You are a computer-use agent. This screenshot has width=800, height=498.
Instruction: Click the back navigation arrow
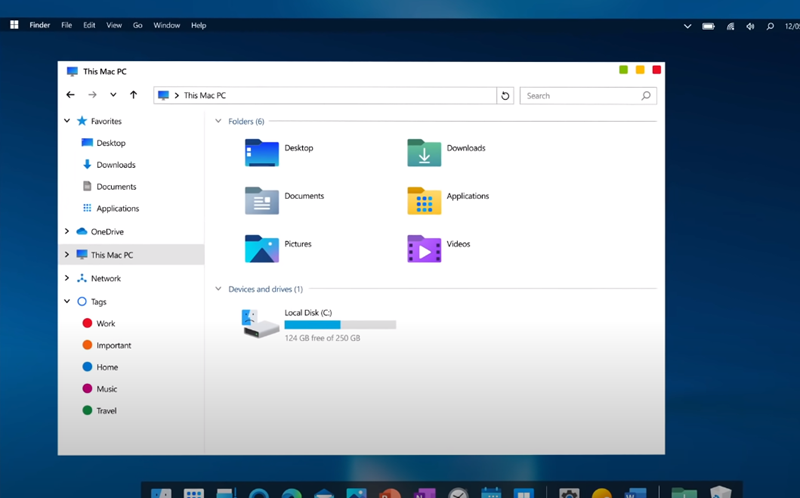[x=70, y=95]
